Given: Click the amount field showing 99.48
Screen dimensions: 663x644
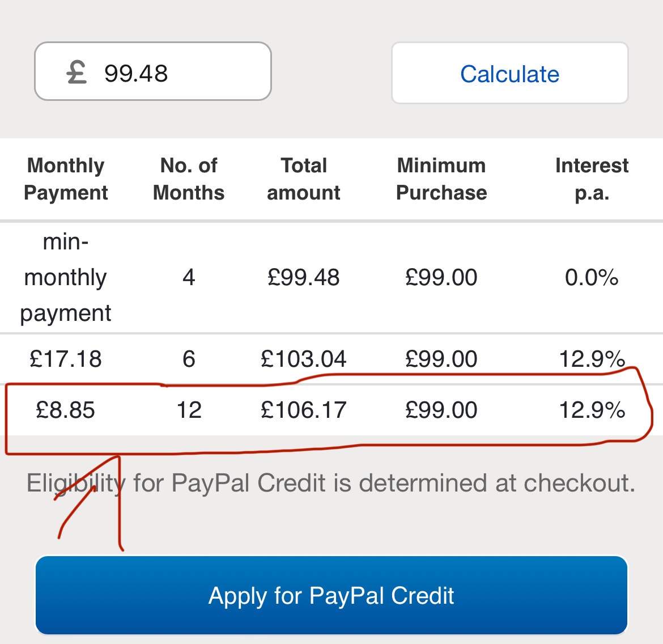Looking at the screenshot, I should coord(152,71).
